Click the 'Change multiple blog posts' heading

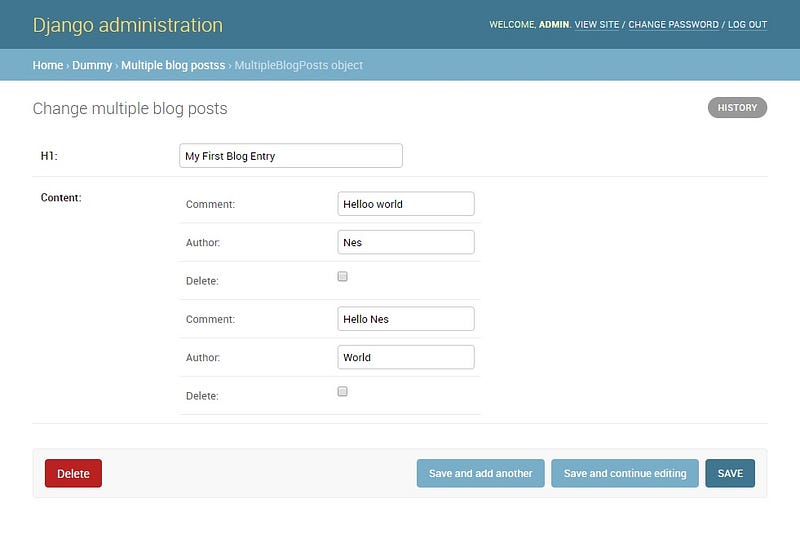[130, 109]
